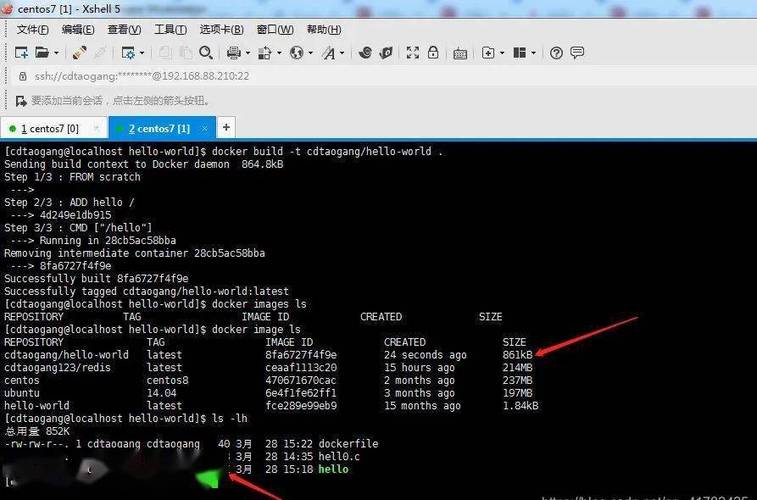Open the session Properties gear icon
The height and width of the screenshot is (500, 757).
[128, 53]
